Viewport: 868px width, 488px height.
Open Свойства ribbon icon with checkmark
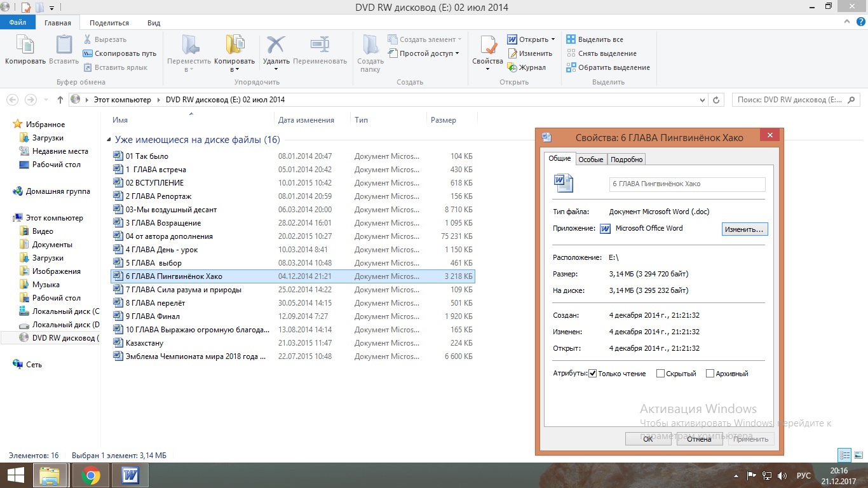coord(488,45)
